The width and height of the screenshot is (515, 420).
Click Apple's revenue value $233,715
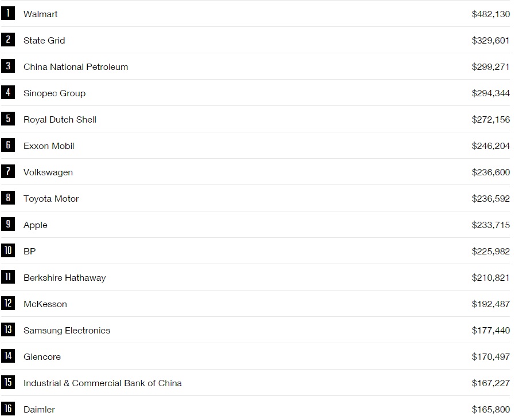[490, 225]
